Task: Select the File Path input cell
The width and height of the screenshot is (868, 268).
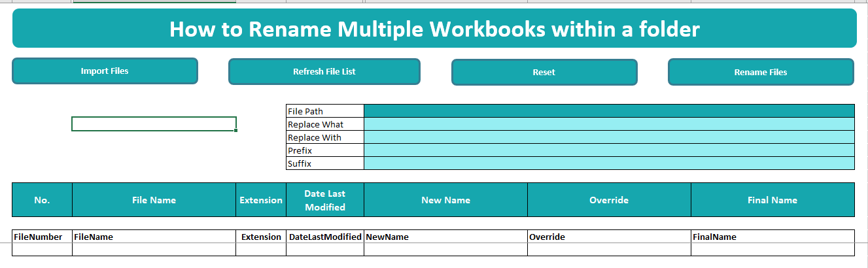Action: (x=609, y=111)
